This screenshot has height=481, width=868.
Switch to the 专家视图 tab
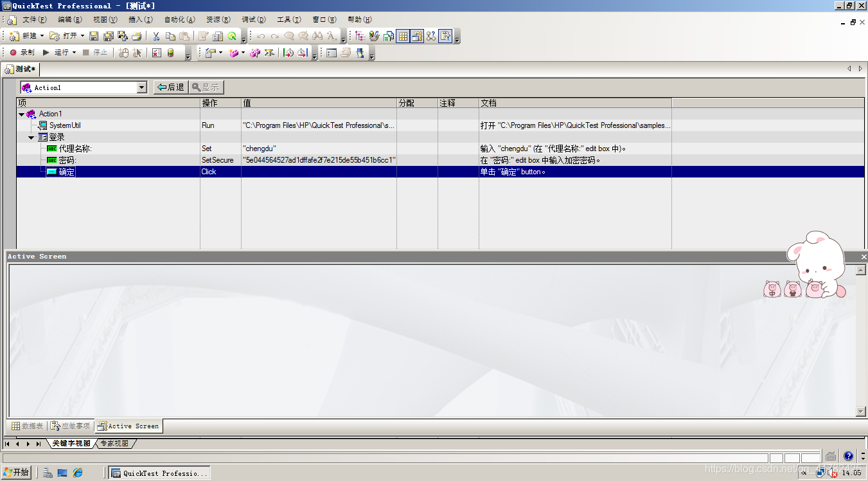[x=114, y=444]
